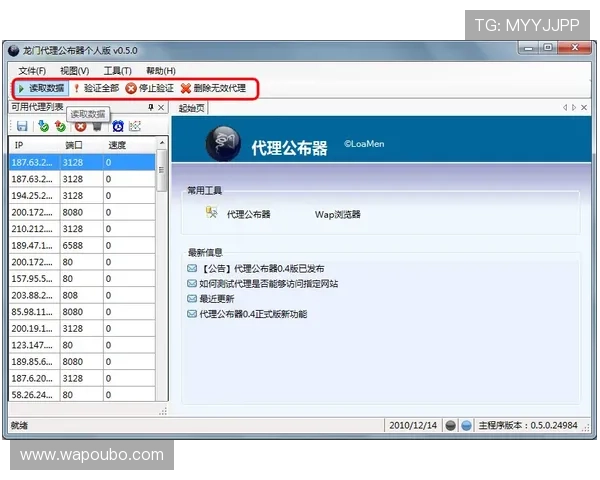The height and width of the screenshot is (480, 600).
Task: Click 删除无效代理 to delete invalid proxies
Action: pyautogui.click(x=213, y=88)
